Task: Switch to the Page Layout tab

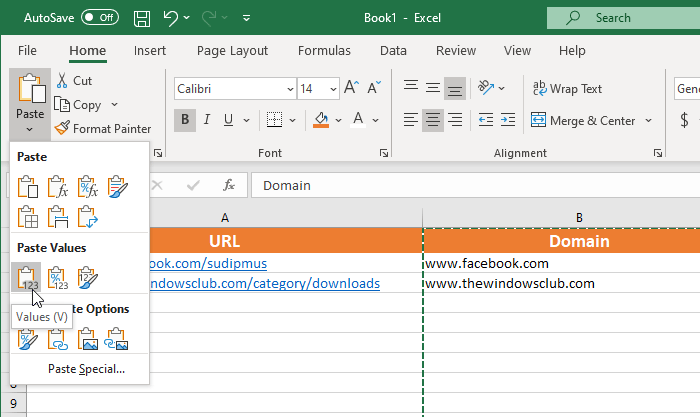Action: pyautogui.click(x=232, y=50)
